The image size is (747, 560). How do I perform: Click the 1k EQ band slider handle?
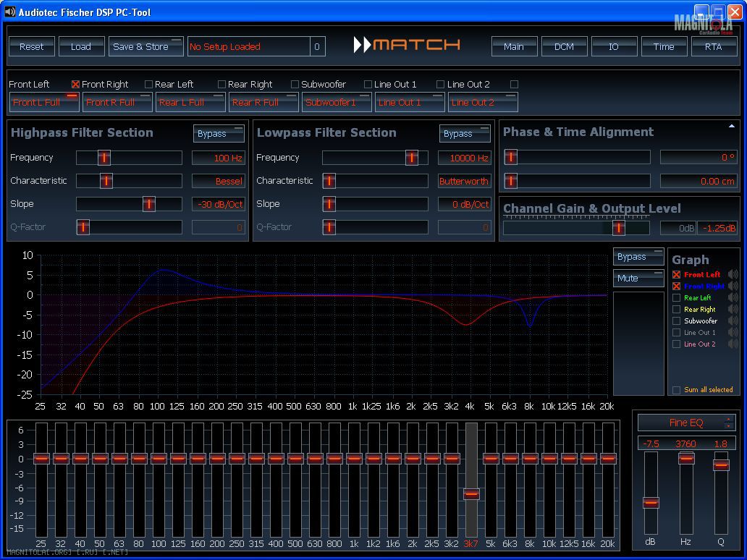click(x=354, y=459)
